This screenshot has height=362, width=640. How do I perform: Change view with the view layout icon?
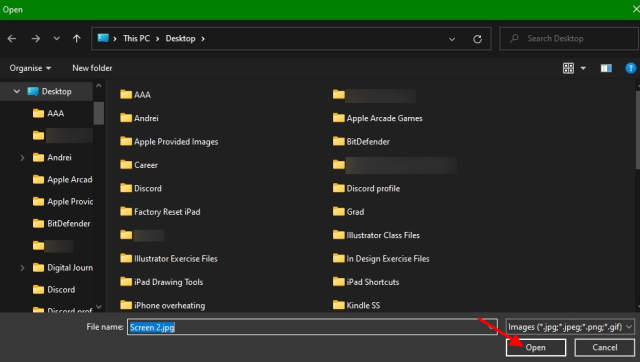(568, 68)
